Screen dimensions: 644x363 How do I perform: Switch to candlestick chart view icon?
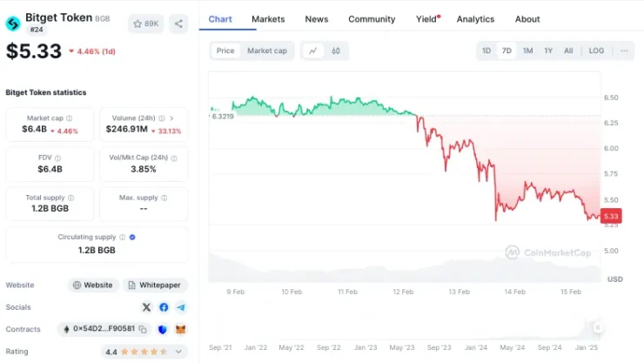[x=336, y=50]
